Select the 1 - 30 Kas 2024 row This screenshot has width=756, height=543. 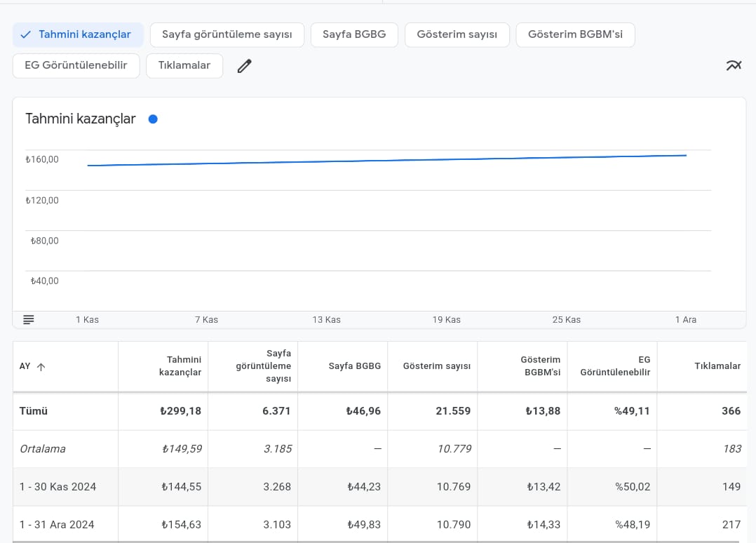379,487
